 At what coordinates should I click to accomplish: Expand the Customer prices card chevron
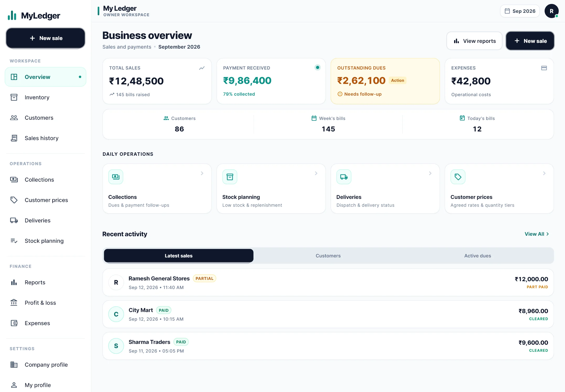pos(544,173)
